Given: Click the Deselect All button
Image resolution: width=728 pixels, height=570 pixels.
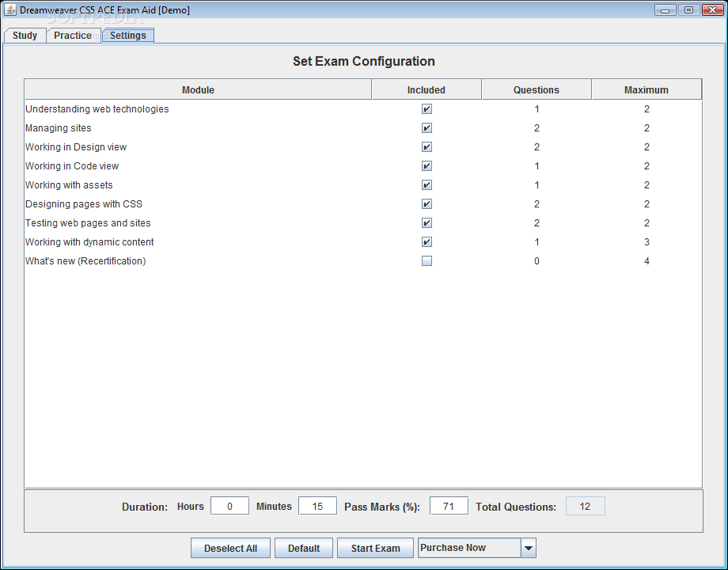Looking at the screenshot, I should [x=230, y=548].
